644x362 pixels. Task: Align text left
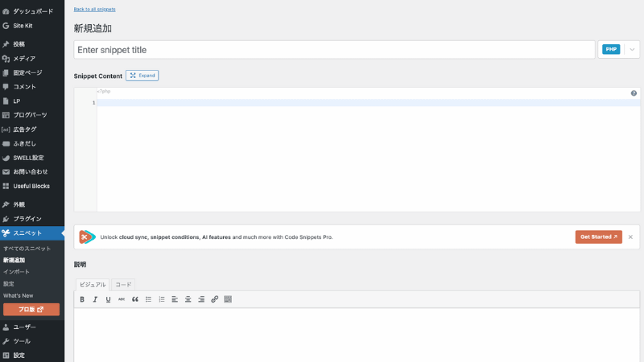point(175,299)
